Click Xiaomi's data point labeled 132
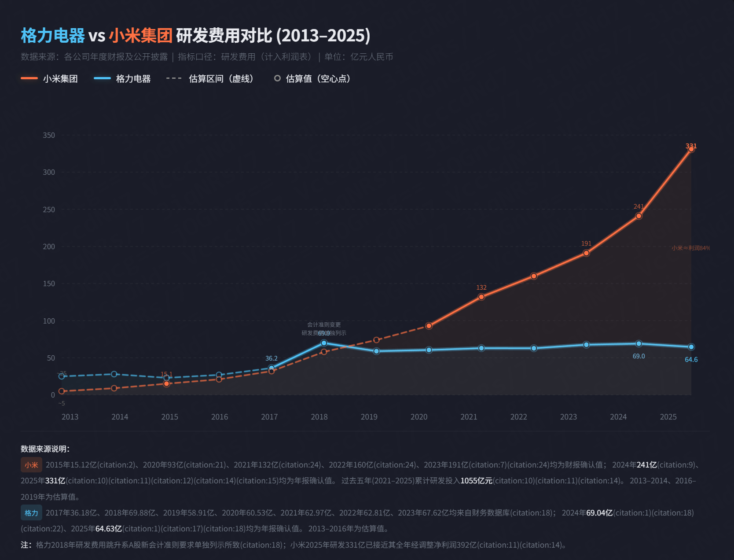Image resolution: width=734 pixels, height=560 pixels. pos(481,297)
